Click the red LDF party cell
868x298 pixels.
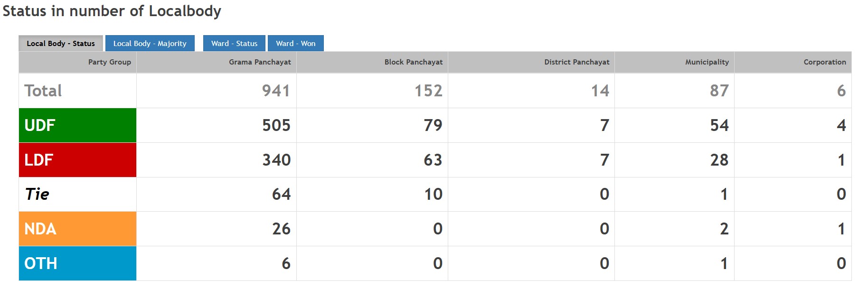tap(77, 160)
